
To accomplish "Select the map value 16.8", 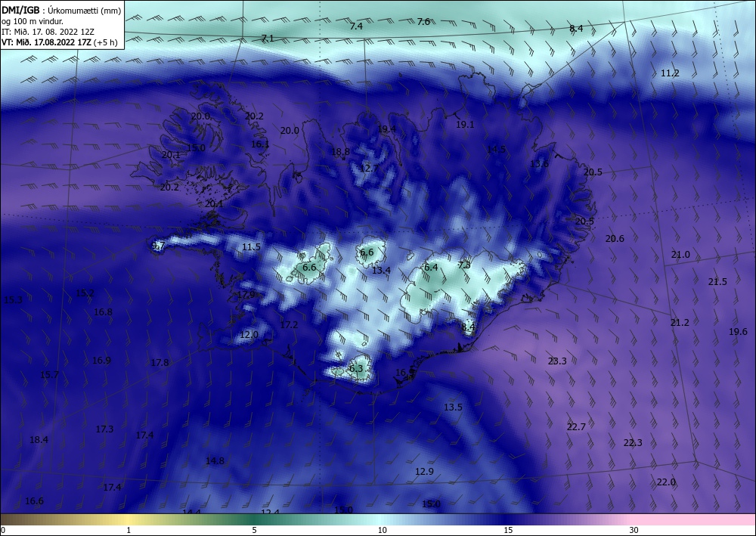I will (103, 312).
